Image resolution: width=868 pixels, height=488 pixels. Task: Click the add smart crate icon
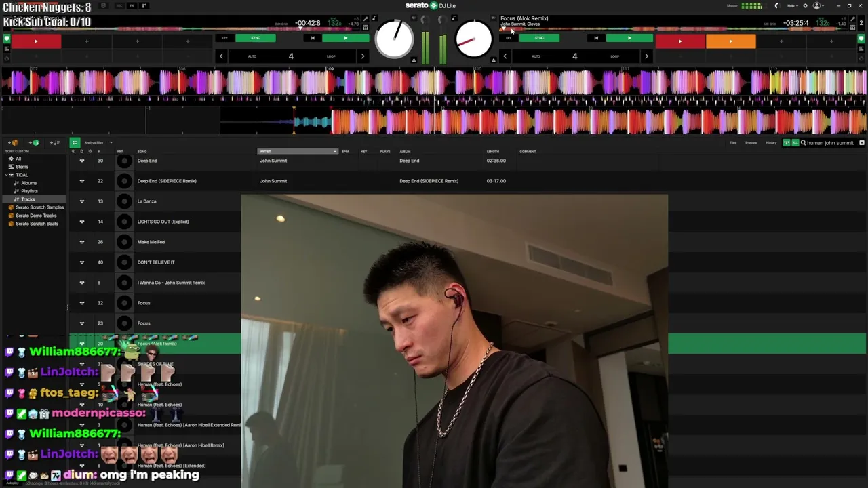(x=35, y=143)
